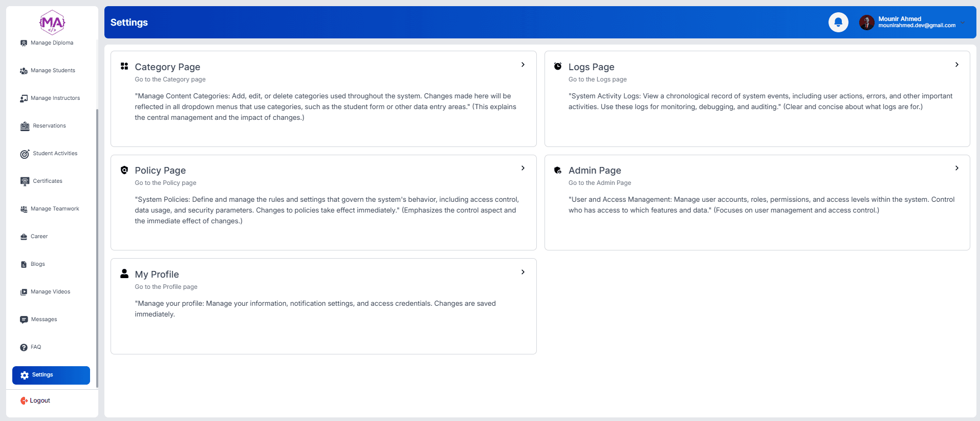Image resolution: width=980 pixels, height=421 pixels.
Task: Click the Manage Videos play icon
Action: (x=24, y=292)
